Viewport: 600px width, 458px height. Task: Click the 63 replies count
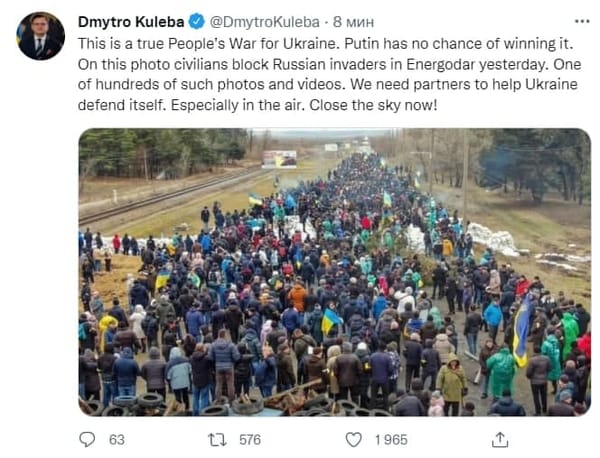(x=117, y=440)
